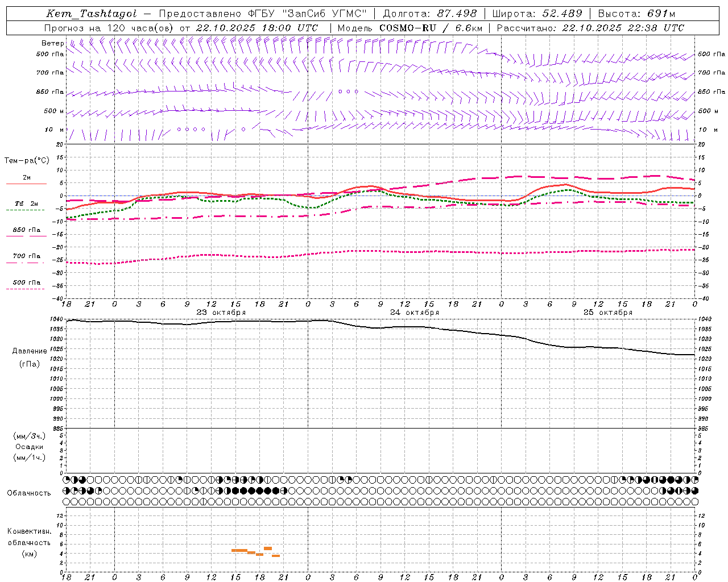Click the (км) unit under convective cloudiness
The image size is (728, 582).
[29, 554]
